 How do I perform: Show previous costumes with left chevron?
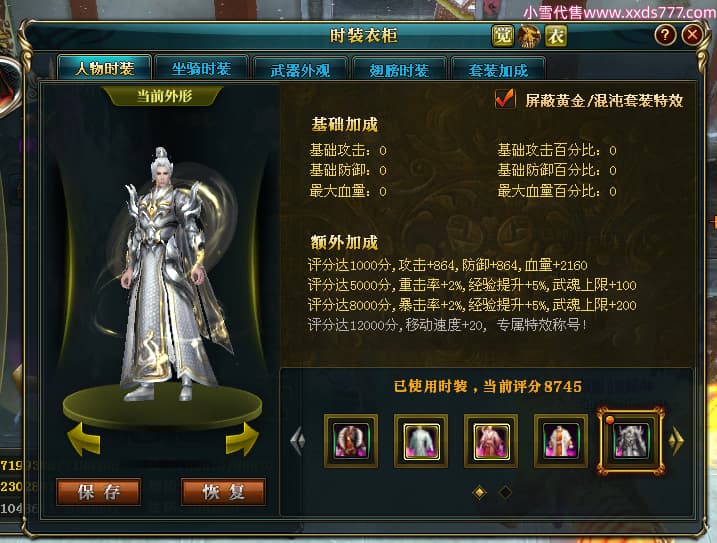(298, 441)
